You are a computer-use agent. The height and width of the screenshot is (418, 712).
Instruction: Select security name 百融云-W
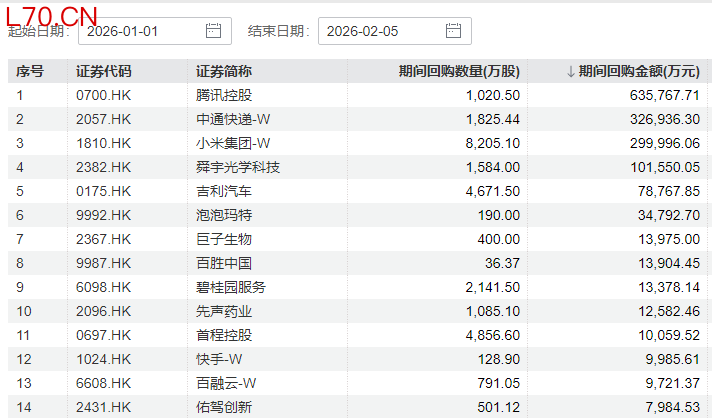[226, 384]
